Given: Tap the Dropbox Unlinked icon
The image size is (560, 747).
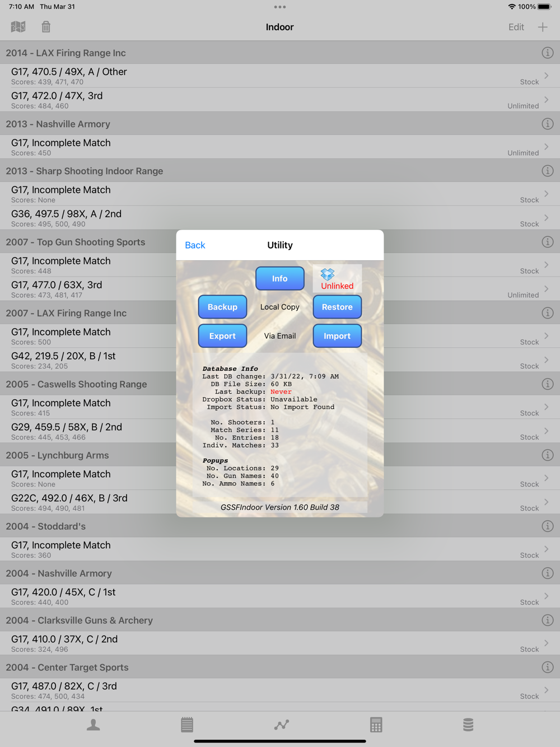Looking at the screenshot, I should [337, 278].
